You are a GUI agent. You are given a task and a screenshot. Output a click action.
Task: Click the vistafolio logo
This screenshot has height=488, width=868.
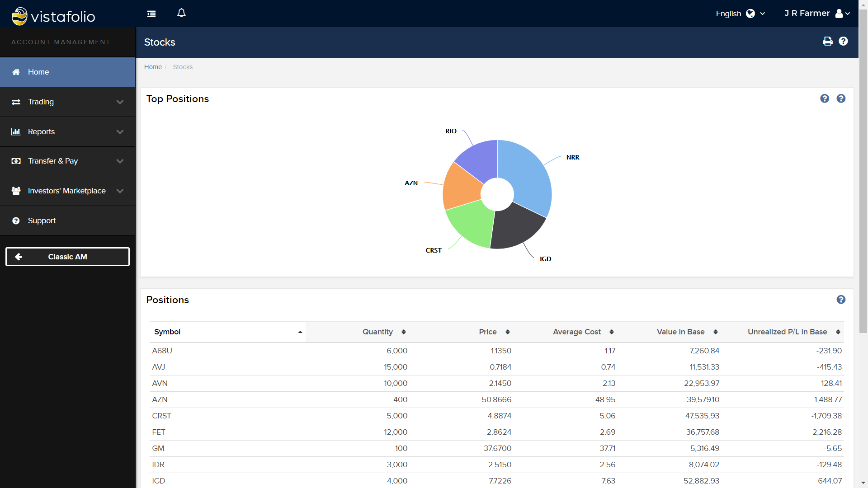point(53,16)
